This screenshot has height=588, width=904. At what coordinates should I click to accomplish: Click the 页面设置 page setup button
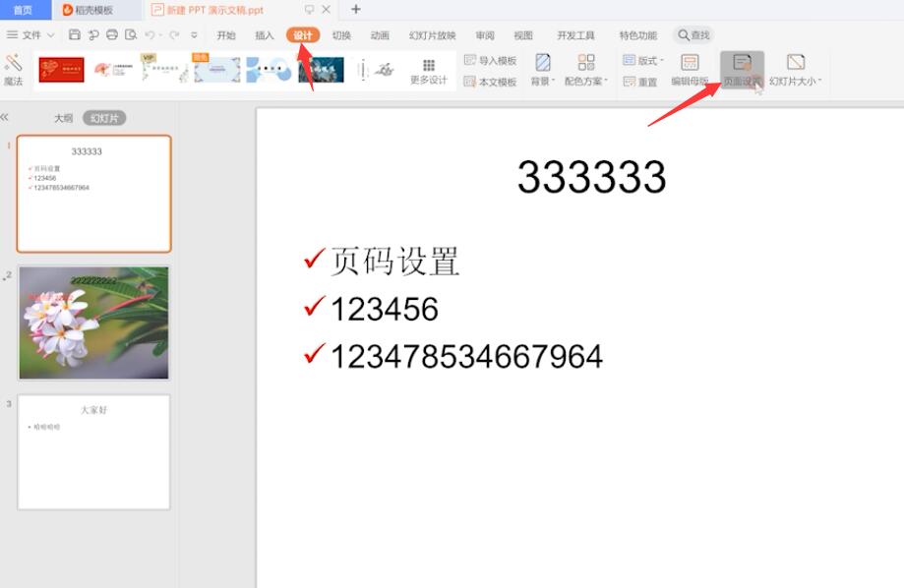pos(742,70)
